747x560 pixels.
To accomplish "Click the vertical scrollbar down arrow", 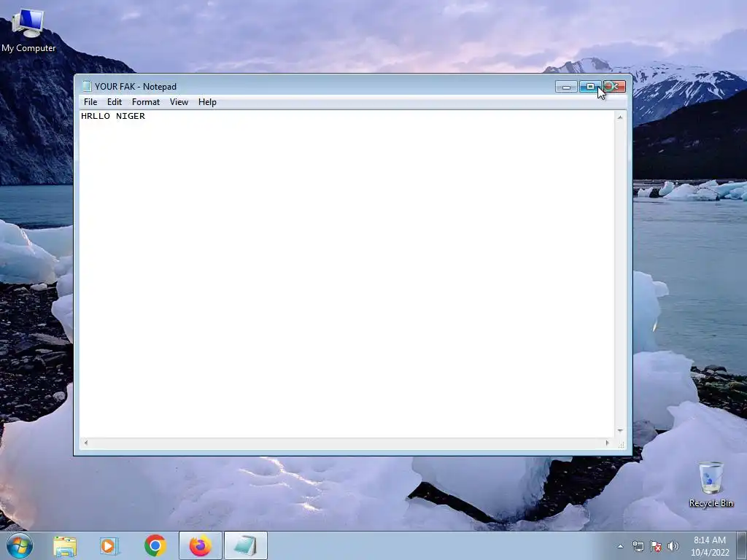I will (620, 430).
